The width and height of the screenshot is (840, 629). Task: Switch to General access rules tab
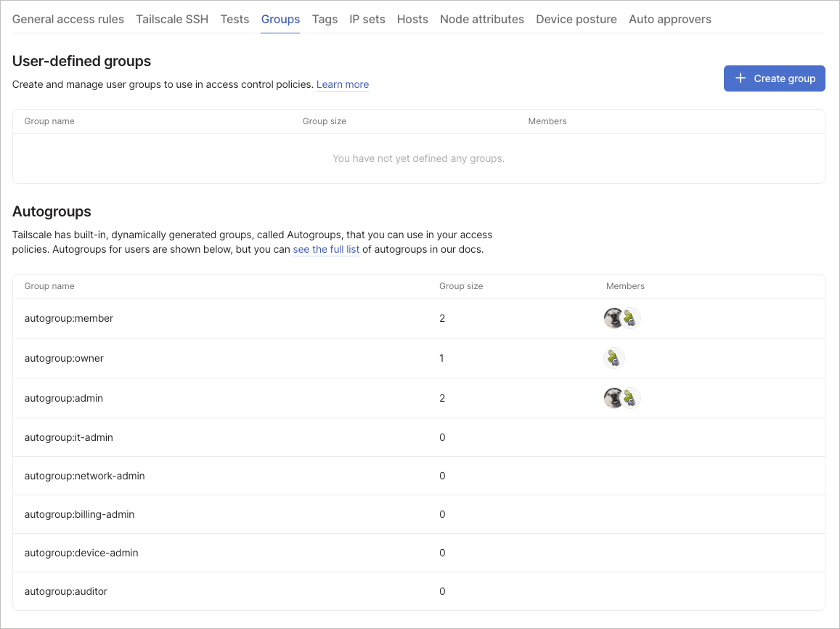tap(68, 19)
